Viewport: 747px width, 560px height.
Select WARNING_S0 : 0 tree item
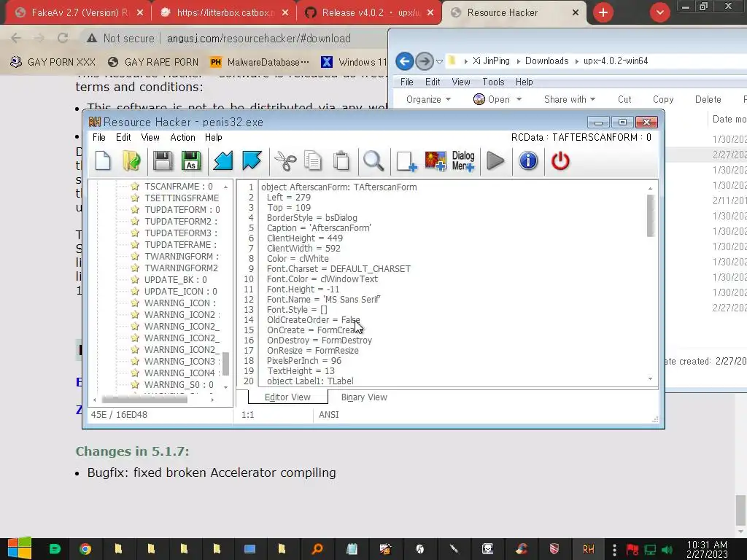click(179, 385)
